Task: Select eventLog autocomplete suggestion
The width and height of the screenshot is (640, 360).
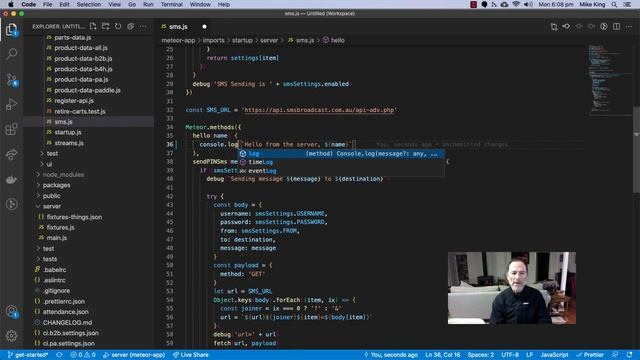Action: pyautogui.click(x=341, y=171)
